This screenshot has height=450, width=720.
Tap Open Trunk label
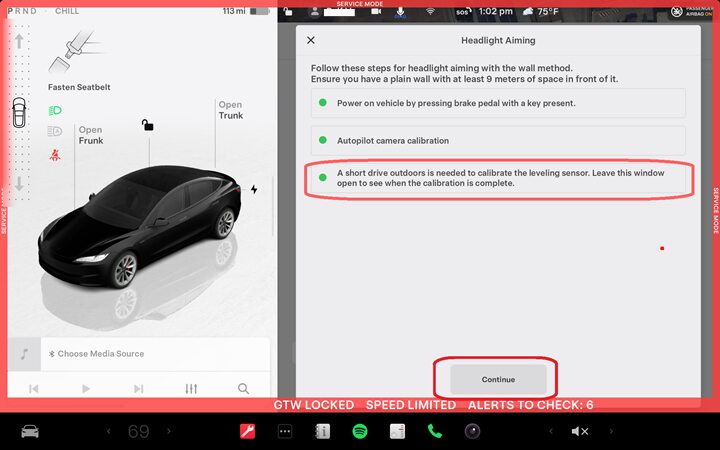tap(230, 110)
